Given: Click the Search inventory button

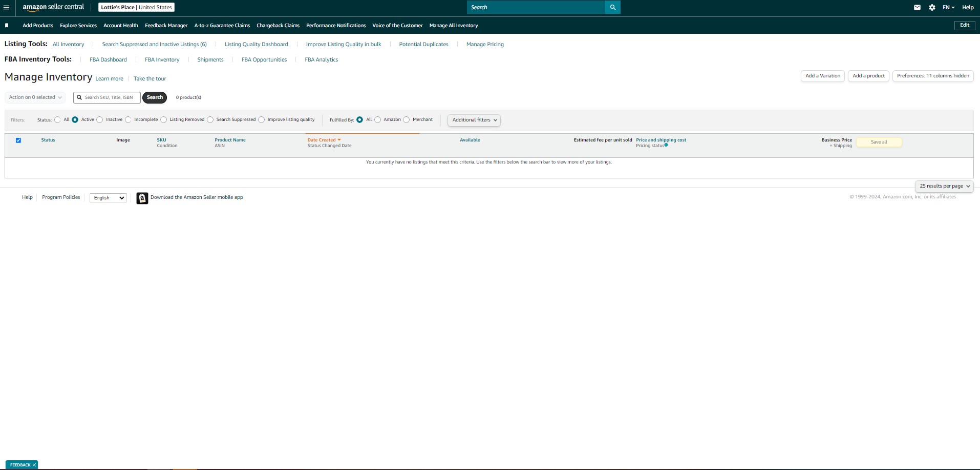Looking at the screenshot, I should click(155, 97).
